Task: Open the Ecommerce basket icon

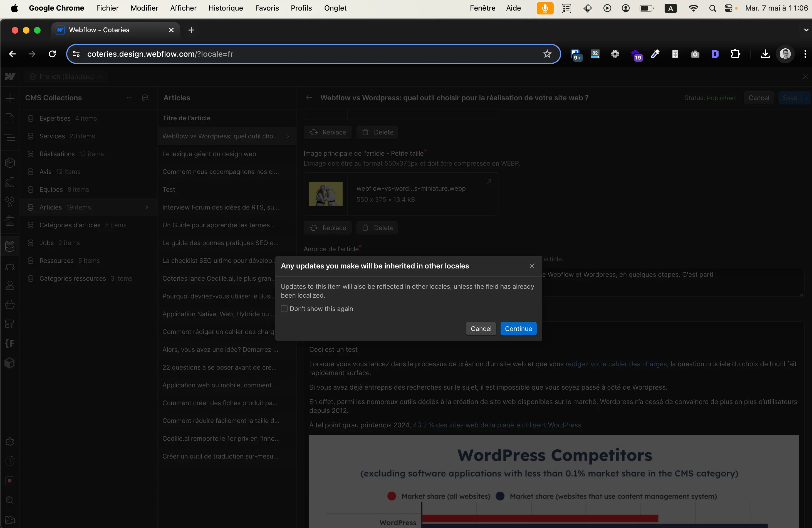Action: (10, 304)
